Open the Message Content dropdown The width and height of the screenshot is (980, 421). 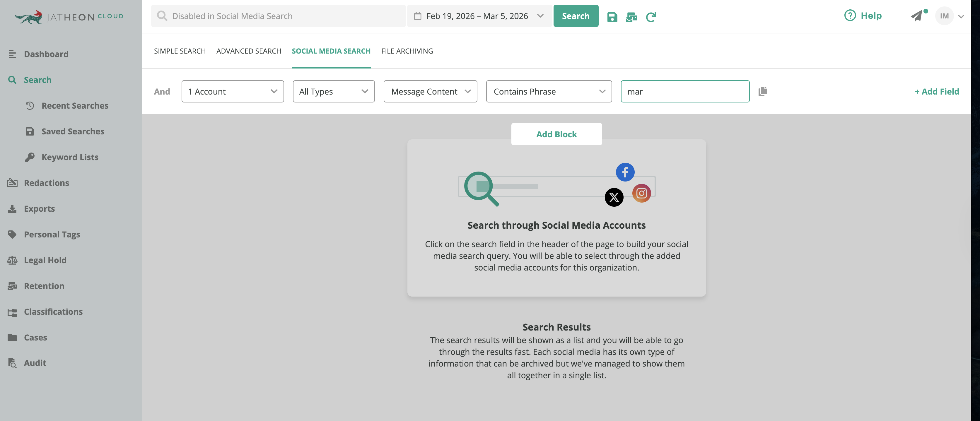coord(430,91)
